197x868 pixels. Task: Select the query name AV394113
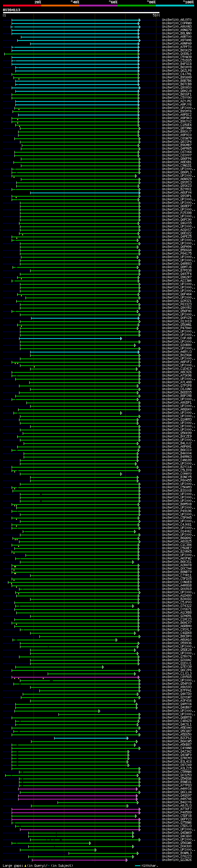point(11,10)
